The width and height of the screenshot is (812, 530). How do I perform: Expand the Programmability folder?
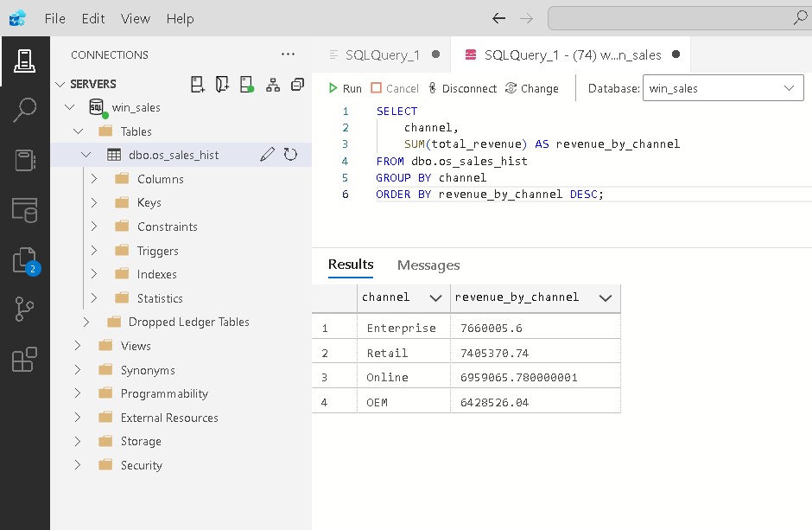click(77, 393)
